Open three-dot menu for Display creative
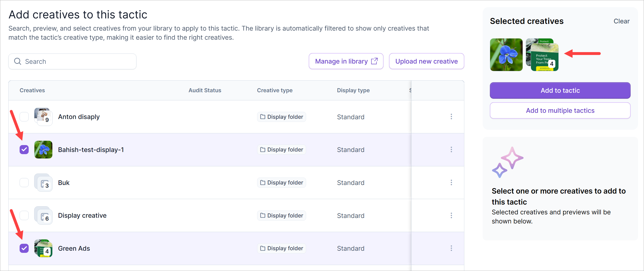Image resolution: width=644 pixels, height=271 pixels. [451, 216]
